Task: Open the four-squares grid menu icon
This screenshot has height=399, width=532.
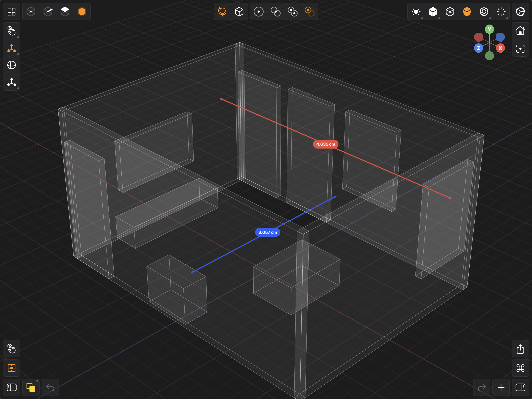Action: tap(12, 12)
